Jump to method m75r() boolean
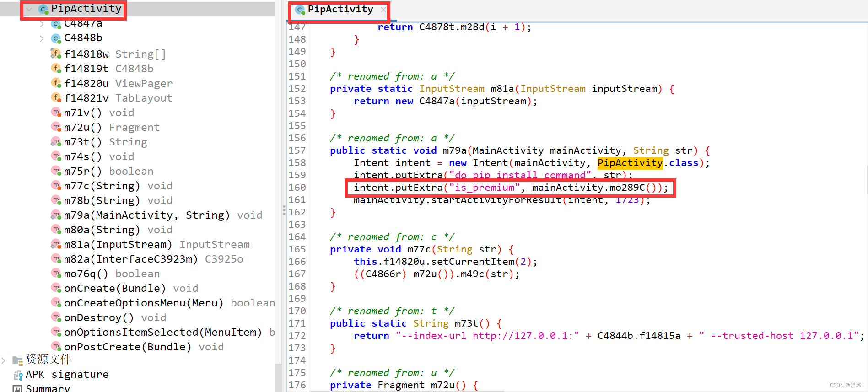Image resolution: width=868 pixels, height=392 pixels. tap(108, 171)
